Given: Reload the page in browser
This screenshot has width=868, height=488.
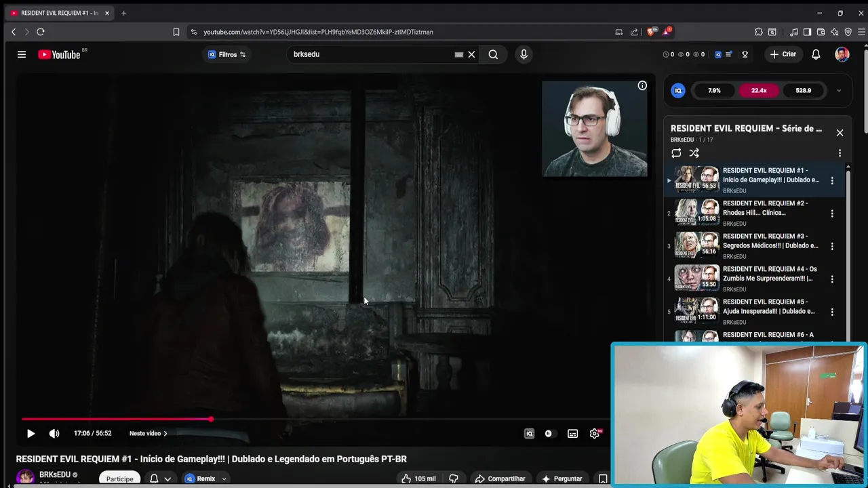Looking at the screenshot, I should [x=41, y=32].
